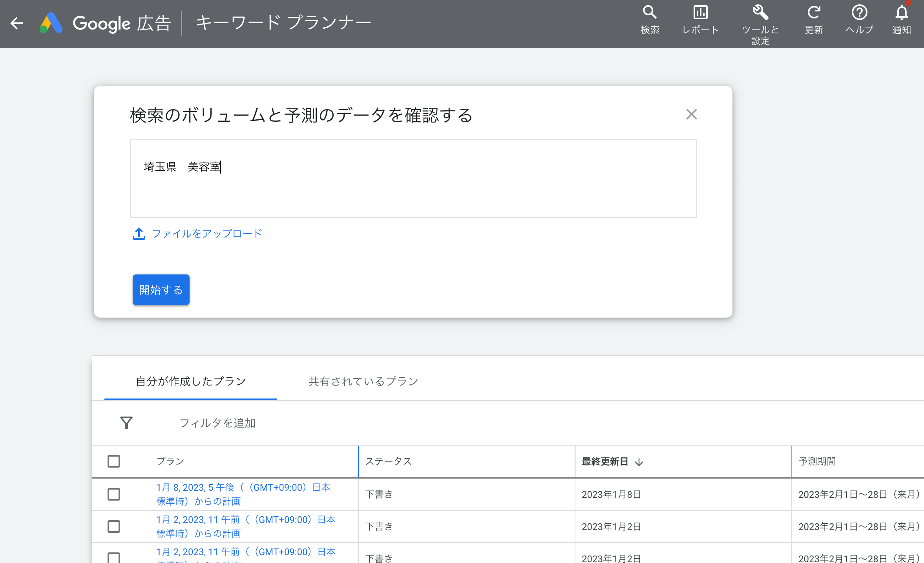Check the first January 2 plan checkbox
This screenshot has height=563, width=924.
pos(114,526)
